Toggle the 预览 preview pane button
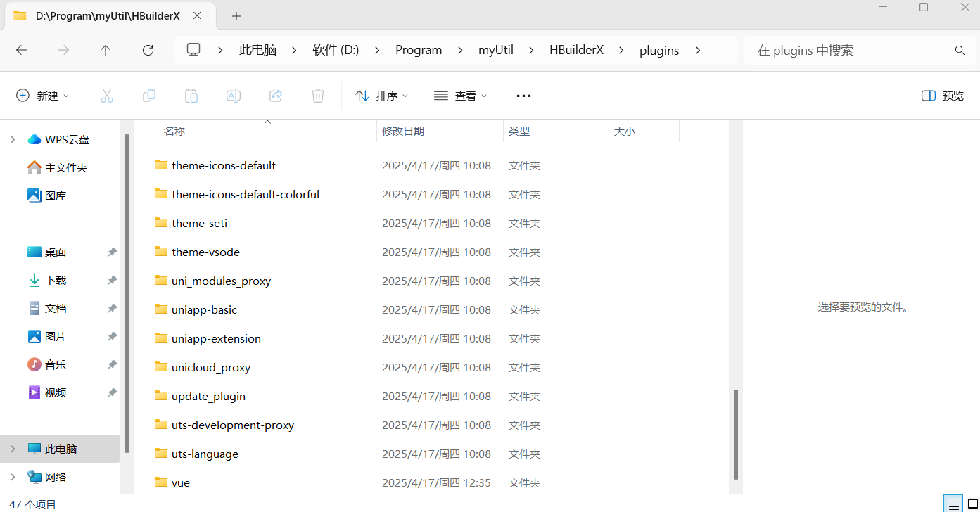This screenshot has height=512, width=980. [x=943, y=96]
